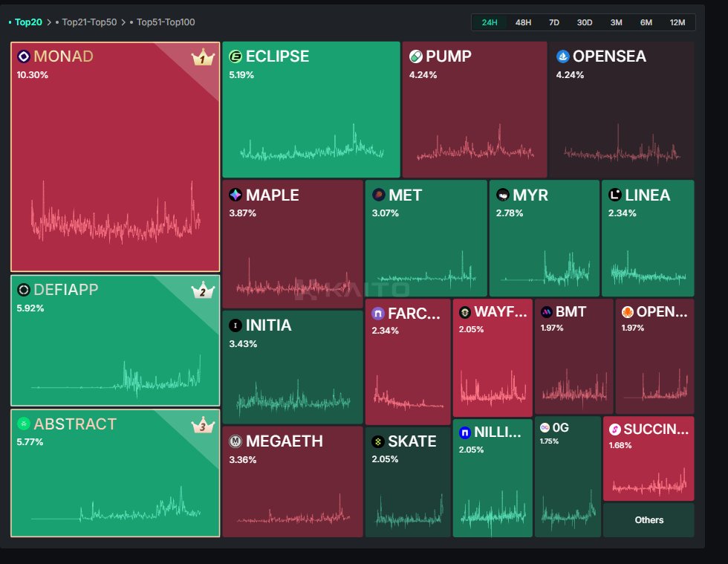Click the 10.30% mindshare value

33,75
